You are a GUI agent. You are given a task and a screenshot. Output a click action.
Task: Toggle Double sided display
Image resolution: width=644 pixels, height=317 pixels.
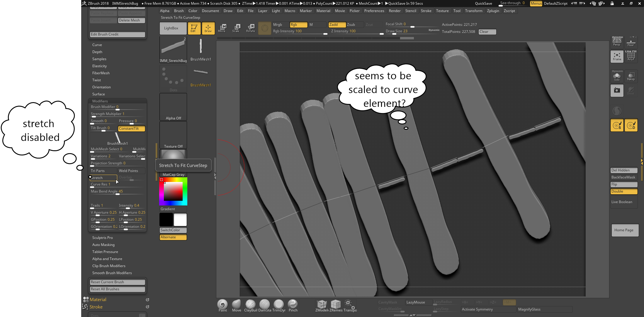624,191
